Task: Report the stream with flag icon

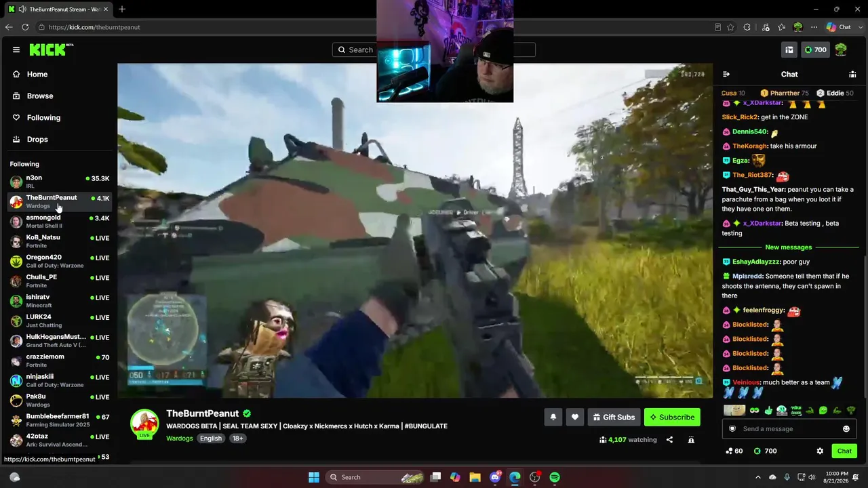Action: click(691, 440)
